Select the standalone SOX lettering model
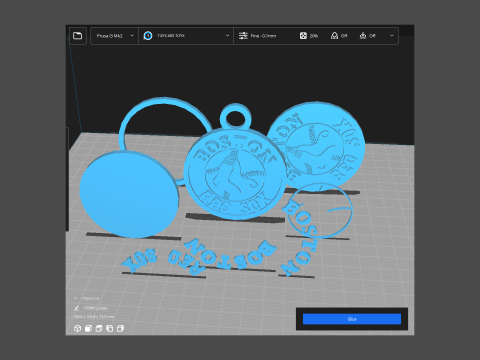The height and width of the screenshot is (360, 480). pos(139,261)
